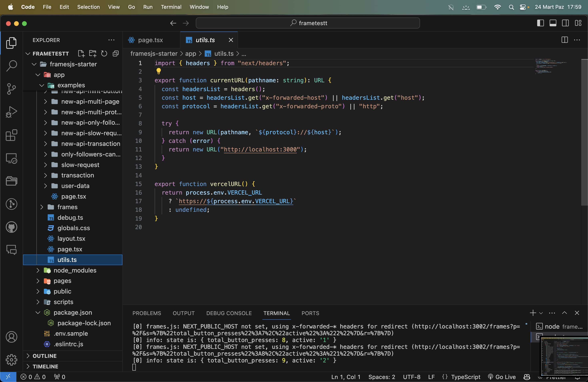Open new terminal profile dropdown arrow
Screen dimensions: 588x382
click(x=541, y=313)
